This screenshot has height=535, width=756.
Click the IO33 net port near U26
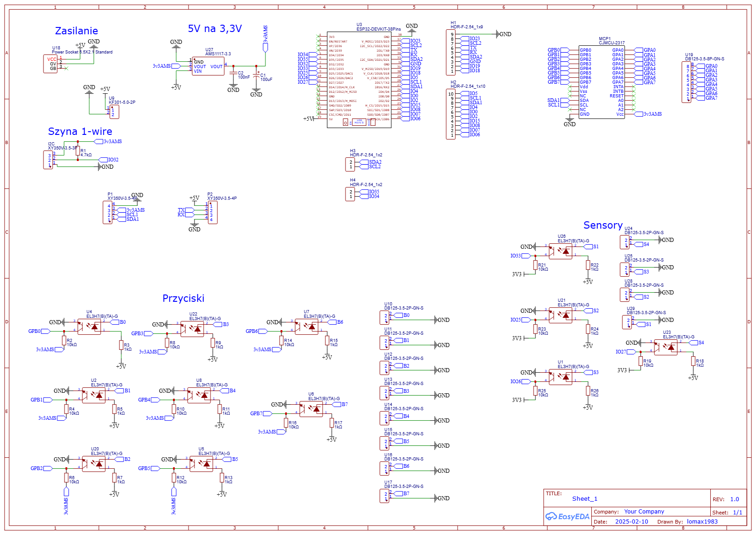[x=520, y=256]
